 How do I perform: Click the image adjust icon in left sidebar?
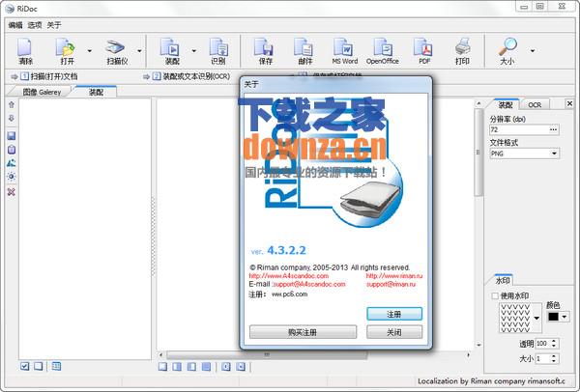pyautogui.click(x=12, y=163)
